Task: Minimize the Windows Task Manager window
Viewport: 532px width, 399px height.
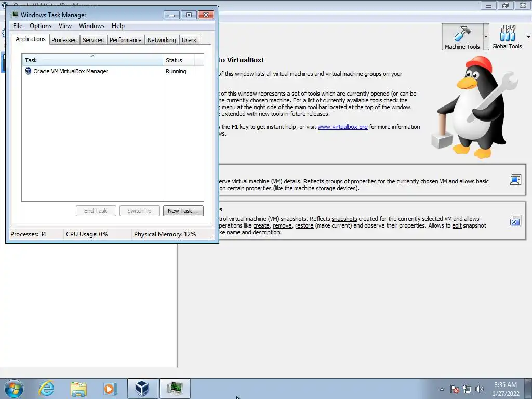Action: click(x=171, y=15)
